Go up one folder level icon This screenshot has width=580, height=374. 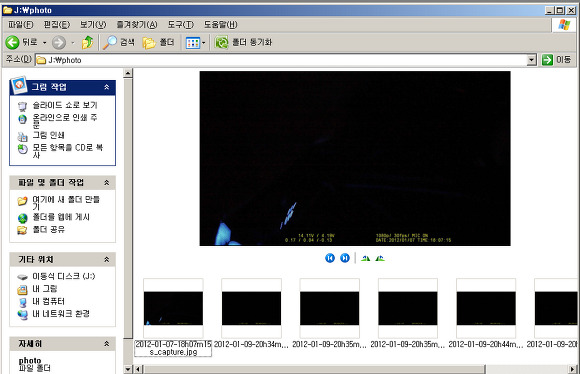[88, 42]
